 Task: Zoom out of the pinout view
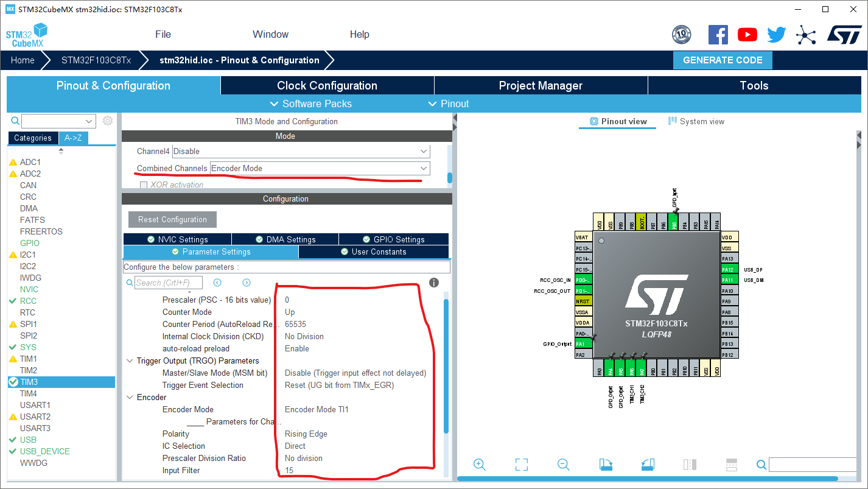[x=564, y=465]
